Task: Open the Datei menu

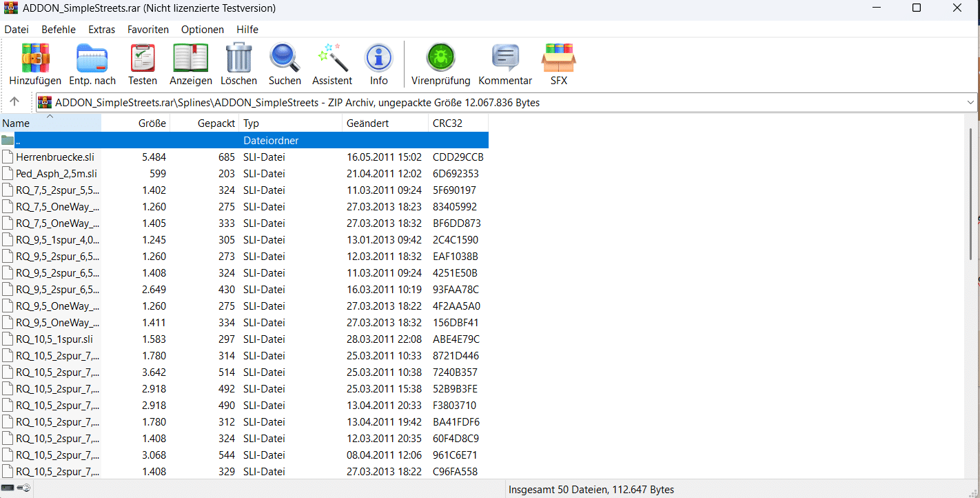Action: click(x=17, y=30)
